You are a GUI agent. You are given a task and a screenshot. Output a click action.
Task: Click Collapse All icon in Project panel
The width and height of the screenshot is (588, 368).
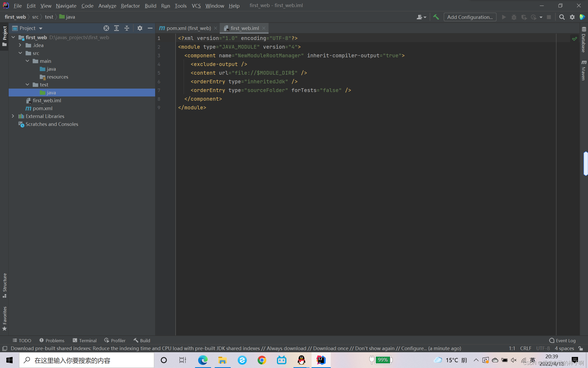[x=127, y=28]
